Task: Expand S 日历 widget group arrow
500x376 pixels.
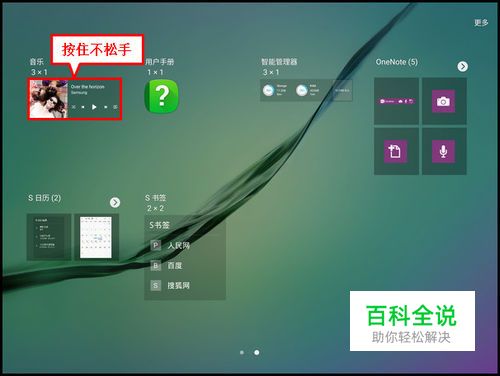Action: tap(115, 202)
